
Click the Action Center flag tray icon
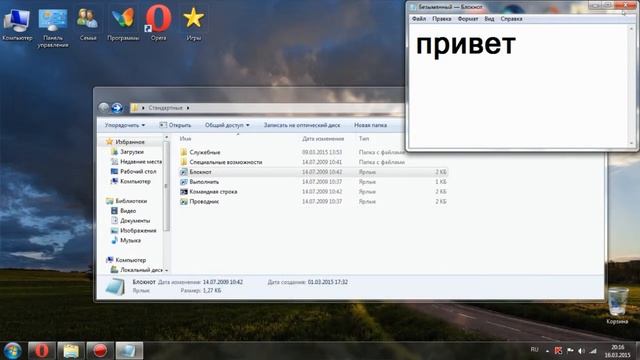[x=570, y=351]
